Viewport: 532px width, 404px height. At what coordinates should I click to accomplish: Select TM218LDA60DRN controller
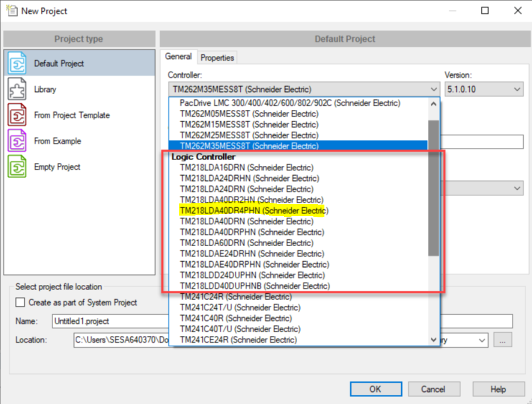298,243
